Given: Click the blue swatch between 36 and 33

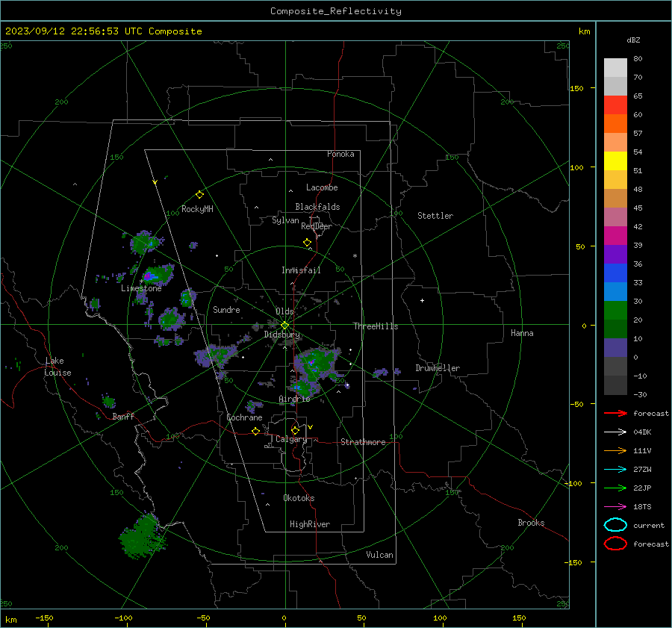Looking at the screenshot, I should coord(615,273).
